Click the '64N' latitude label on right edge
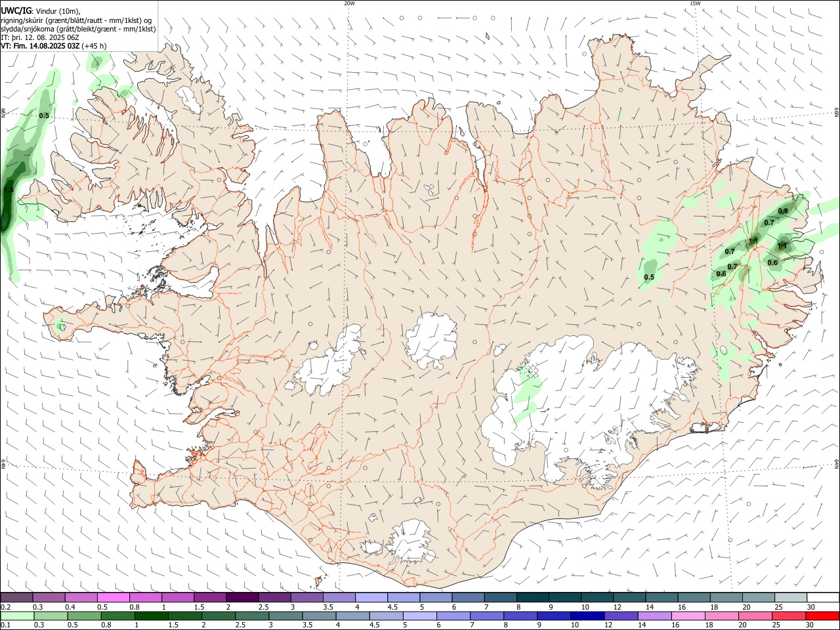Screen dimensions: 840x630 837,464
